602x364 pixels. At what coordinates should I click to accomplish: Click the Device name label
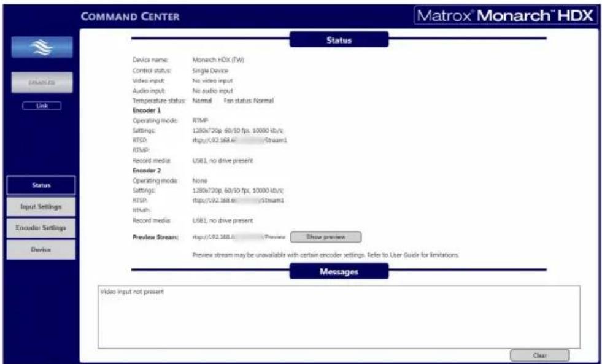[150, 60]
